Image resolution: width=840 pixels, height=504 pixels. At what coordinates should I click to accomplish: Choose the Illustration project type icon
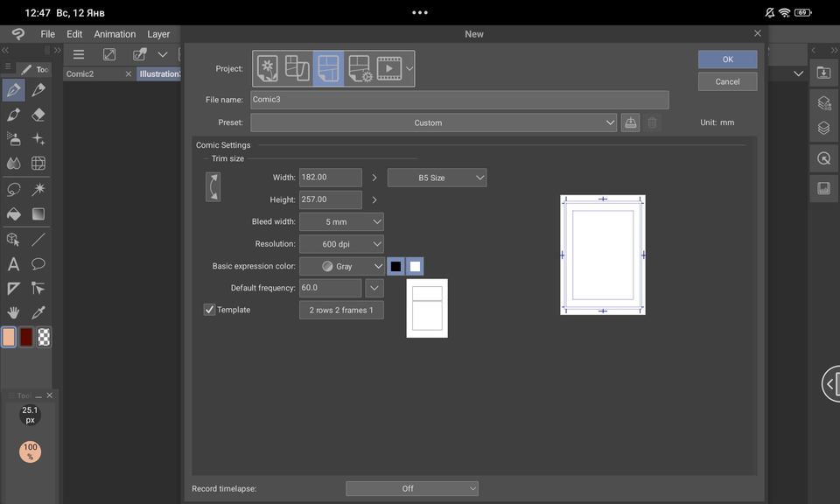click(x=268, y=68)
